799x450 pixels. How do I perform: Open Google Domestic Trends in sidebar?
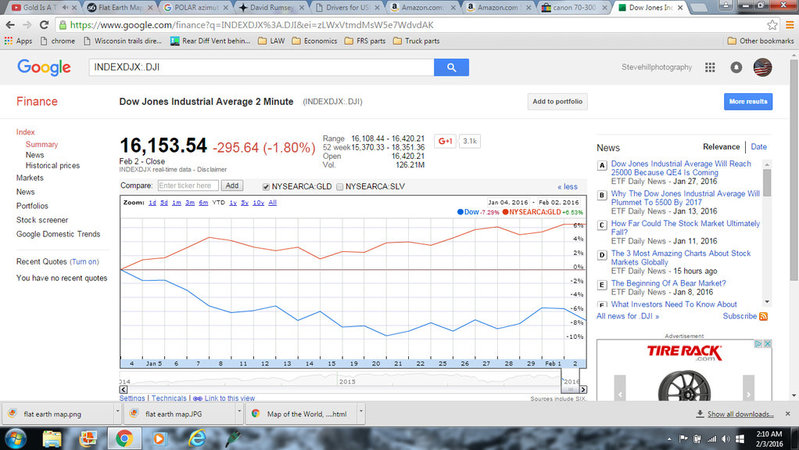[58, 234]
